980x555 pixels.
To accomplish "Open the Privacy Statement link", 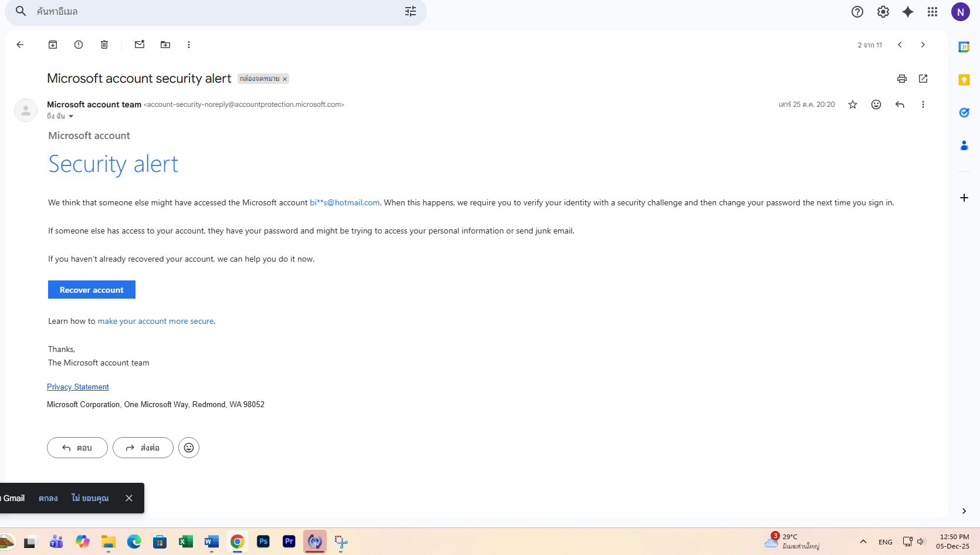I will point(78,387).
